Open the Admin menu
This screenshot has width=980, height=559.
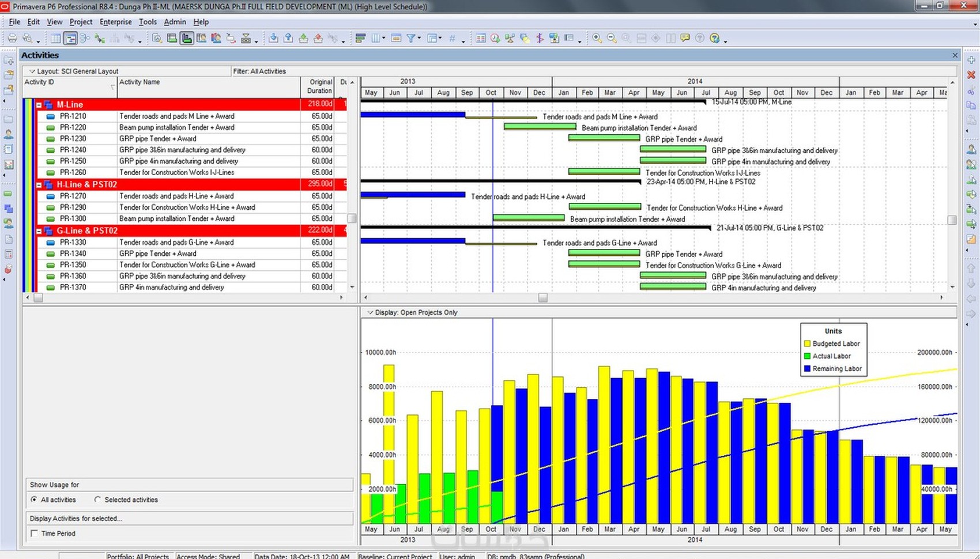(x=175, y=22)
